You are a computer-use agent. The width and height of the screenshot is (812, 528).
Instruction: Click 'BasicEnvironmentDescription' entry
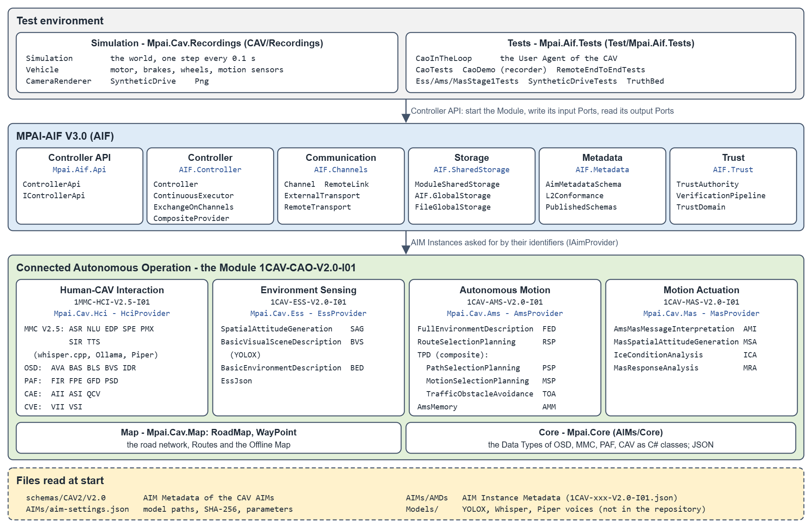281,368
